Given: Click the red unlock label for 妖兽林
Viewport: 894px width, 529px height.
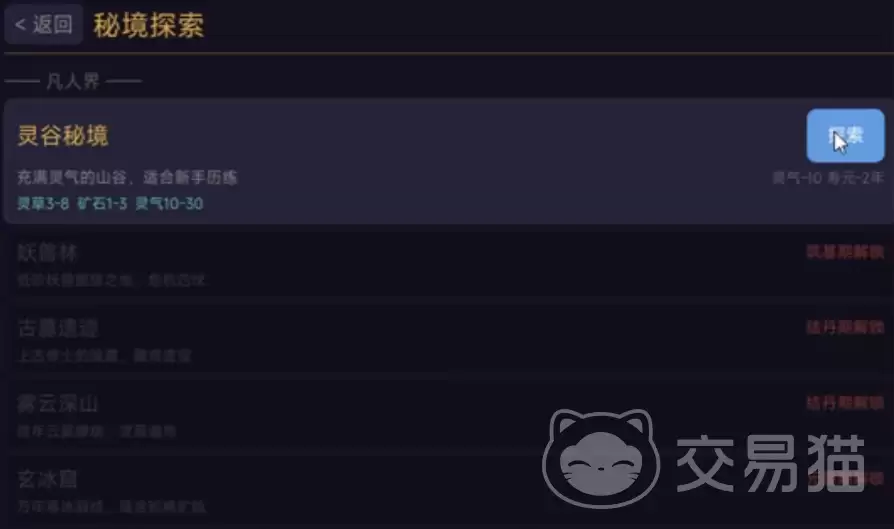Looking at the screenshot, I should pyautogui.click(x=845, y=251).
